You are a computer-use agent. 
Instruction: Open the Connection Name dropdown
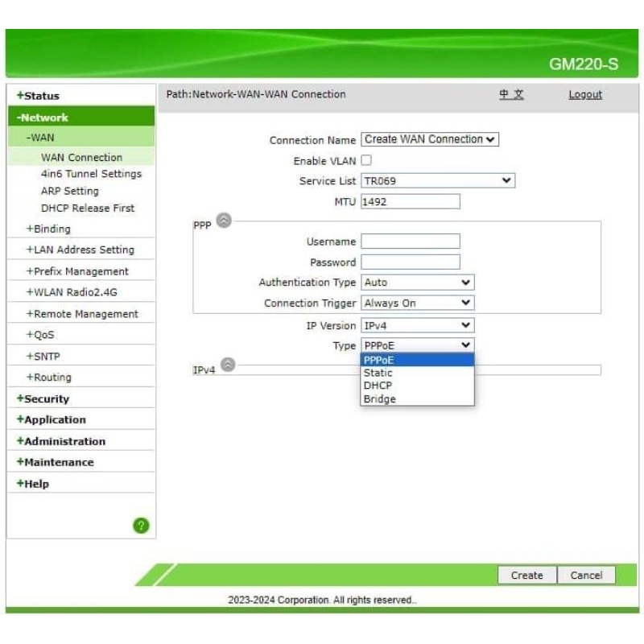[x=430, y=139]
